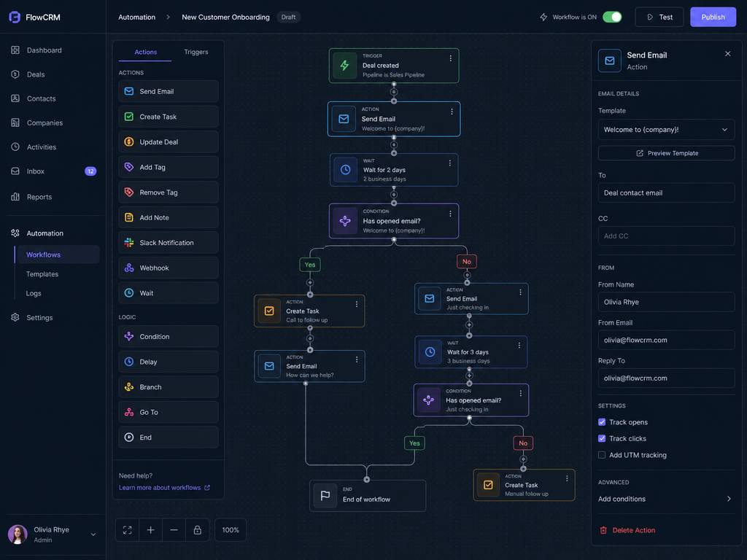Select the Webhook action
Viewport: 747px width, 560px height.
(169, 268)
